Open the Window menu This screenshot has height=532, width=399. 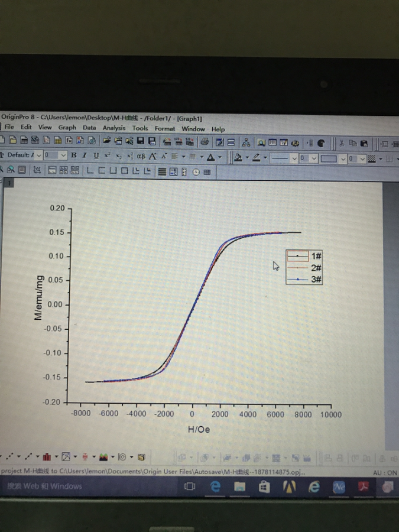pyautogui.click(x=193, y=129)
